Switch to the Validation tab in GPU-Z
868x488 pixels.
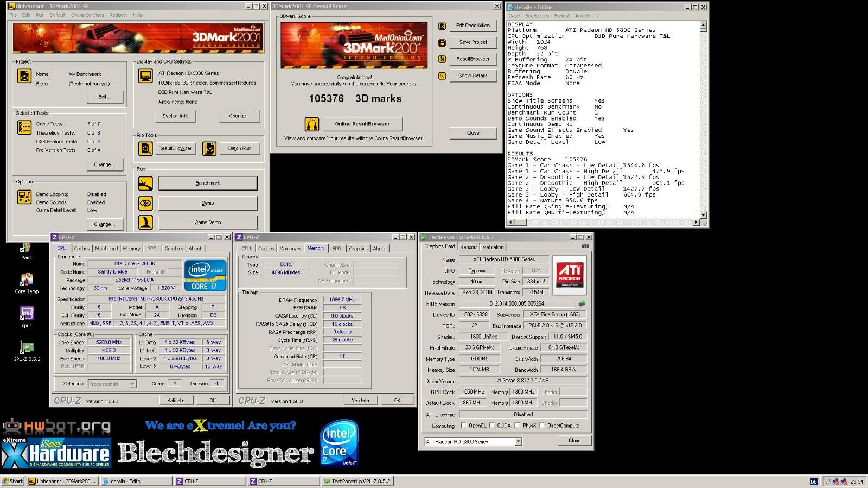point(493,247)
